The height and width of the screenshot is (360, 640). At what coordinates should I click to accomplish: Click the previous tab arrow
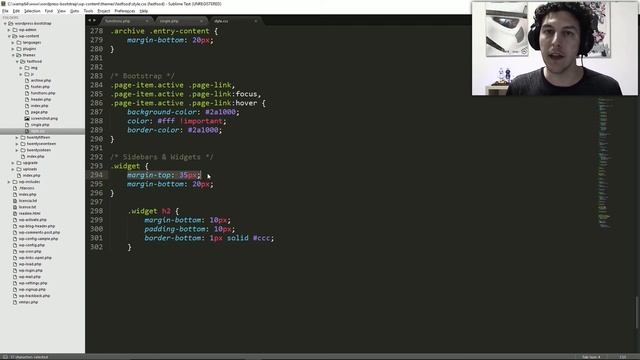(x=90, y=20)
